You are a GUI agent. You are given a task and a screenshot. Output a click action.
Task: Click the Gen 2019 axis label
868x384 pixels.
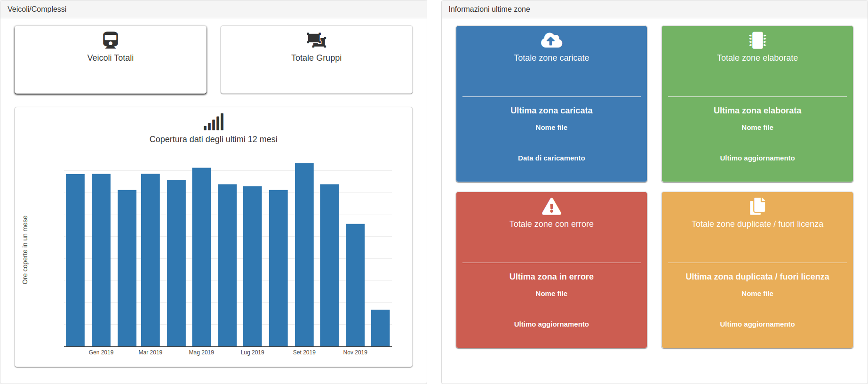point(101,352)
